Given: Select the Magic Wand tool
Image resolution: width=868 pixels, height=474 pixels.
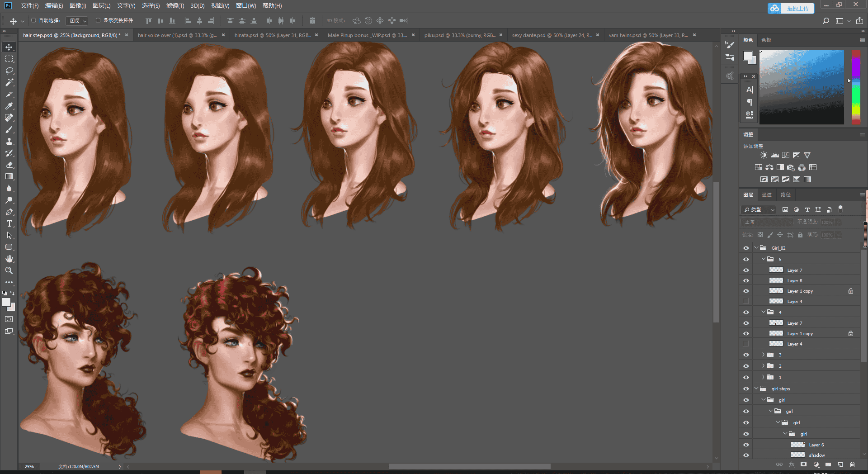Looking at the screenshot, I should (9, 83).
